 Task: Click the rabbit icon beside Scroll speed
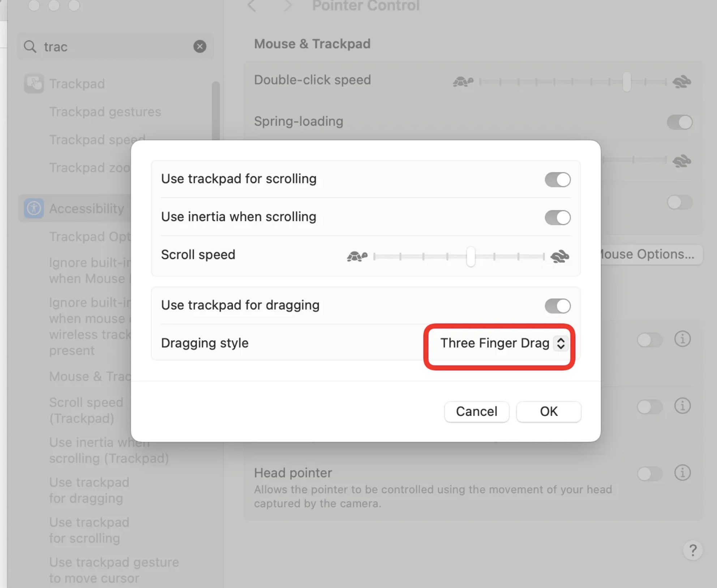pos(559,256)
